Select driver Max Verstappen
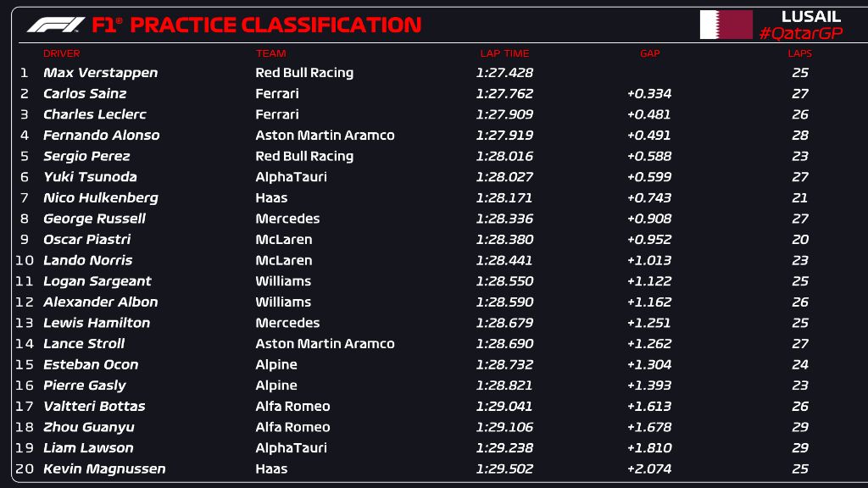This screenshot has height=488, width=868. (100, 73)
